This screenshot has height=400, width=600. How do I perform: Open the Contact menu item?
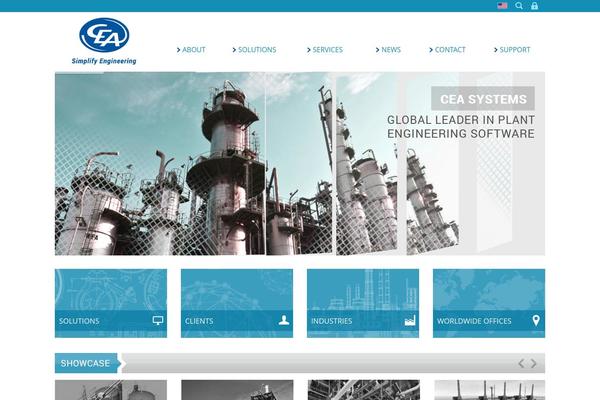tap(447, 50)
